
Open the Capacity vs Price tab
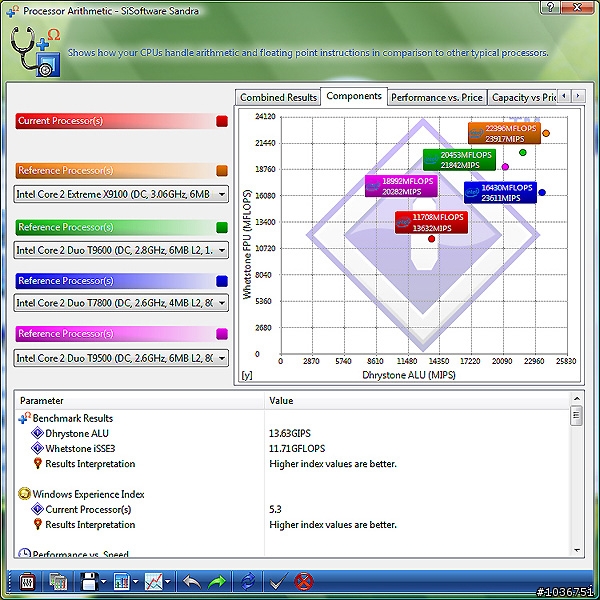(523, 98)
